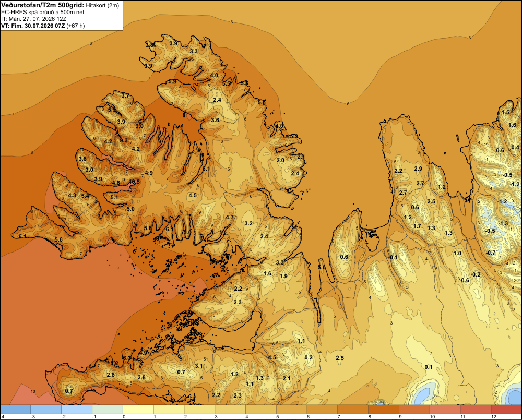The width and height of the screenshot is (522, 420).
Task: Click the 9.0 temperature value in Westfjords
Action: [139, 125]
